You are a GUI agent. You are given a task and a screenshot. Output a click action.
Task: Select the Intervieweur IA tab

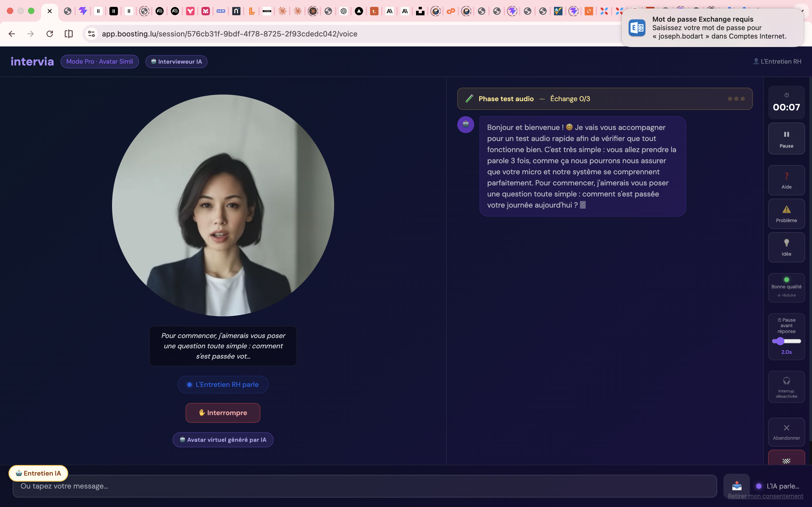pyautogui.click(x=176, y=61)
